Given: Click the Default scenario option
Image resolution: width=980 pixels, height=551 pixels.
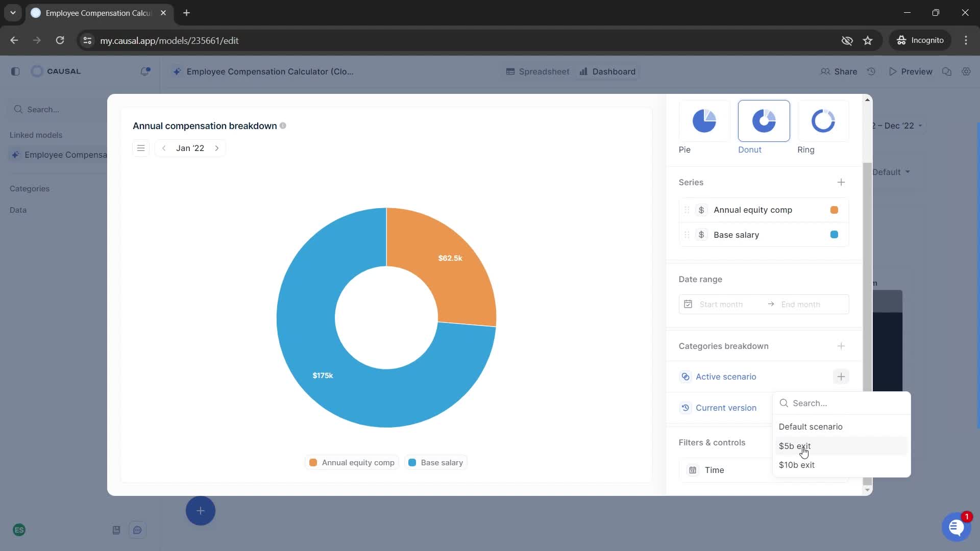Looking at the screenshot, I should pos(811,426).
